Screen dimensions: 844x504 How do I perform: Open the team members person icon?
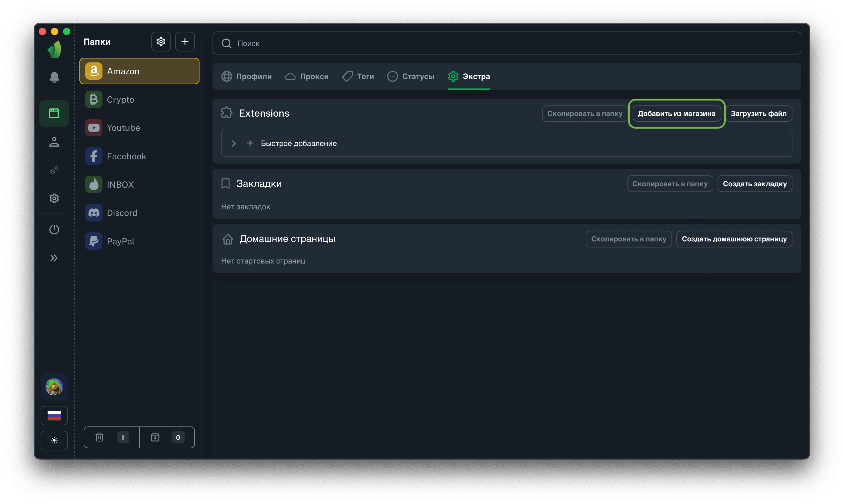tap(54, 142)
